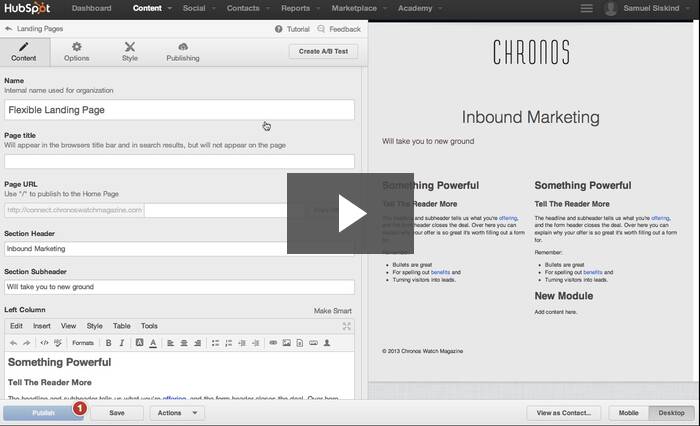Open the Academy menu dropdown
This screenshot has width=700, height=426.
tap(420, 8)
